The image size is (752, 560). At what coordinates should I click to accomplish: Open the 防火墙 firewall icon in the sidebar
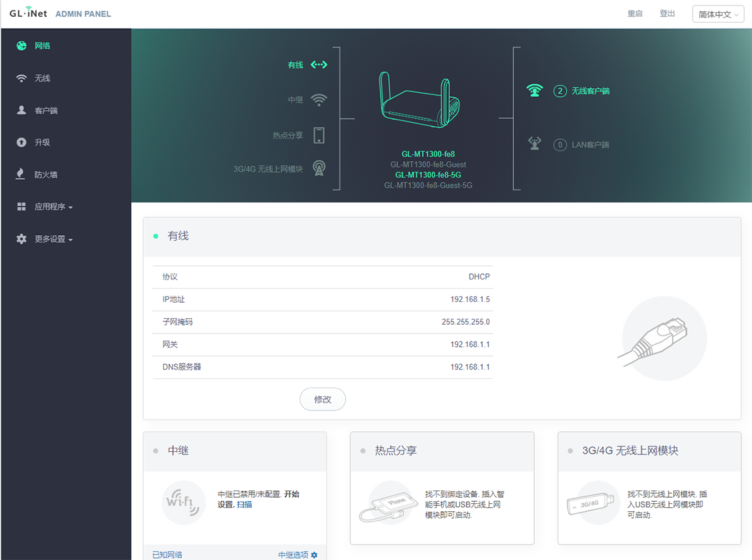pyautogui.click(x=21, y=174)
